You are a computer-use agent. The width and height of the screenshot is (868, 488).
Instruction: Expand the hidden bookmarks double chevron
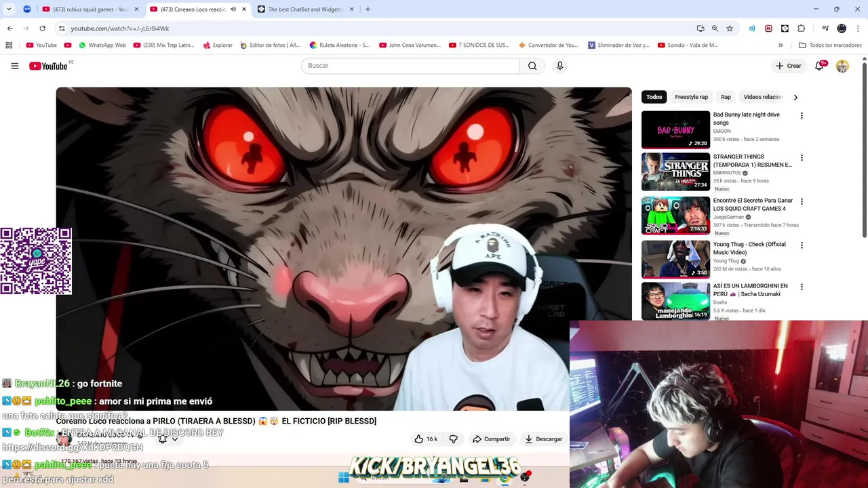coord(781,45)
